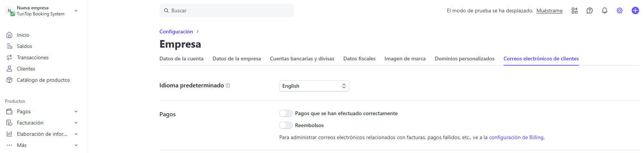Click the Buscar search field
Viewport: 644px width, 153px height.
click(x=227, y=10)
